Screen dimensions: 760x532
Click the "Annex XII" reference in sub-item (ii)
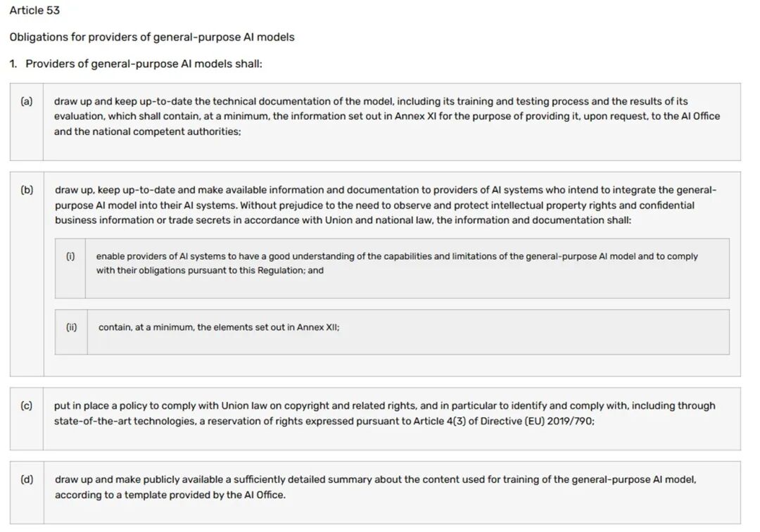[x=317, y=327]
